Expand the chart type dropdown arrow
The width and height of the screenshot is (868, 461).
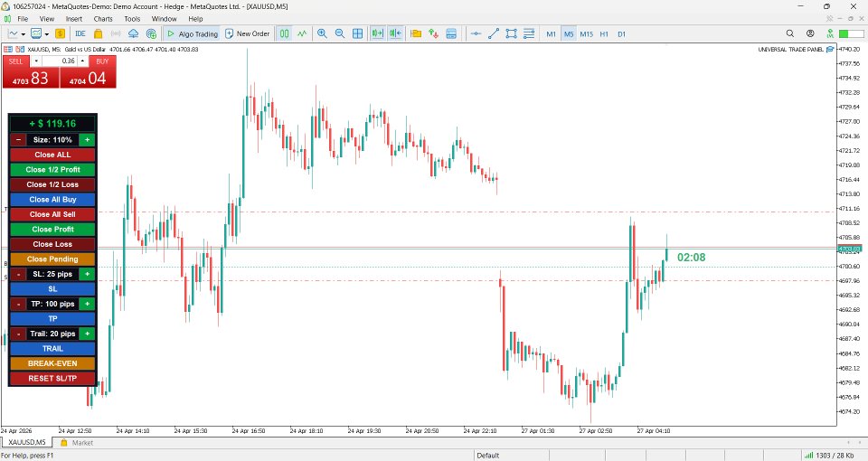click(x=24, y=34)
